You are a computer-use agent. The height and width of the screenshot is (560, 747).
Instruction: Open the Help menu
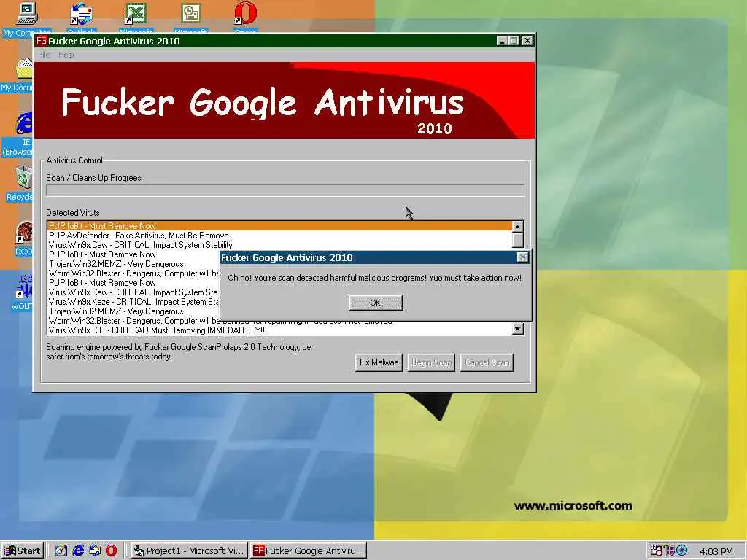point(66,55)
